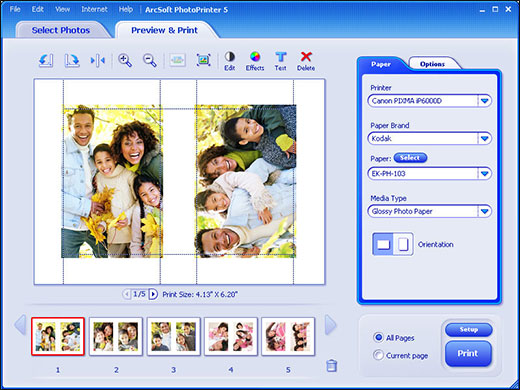Set orientation to portrait

tap(403, 244)
